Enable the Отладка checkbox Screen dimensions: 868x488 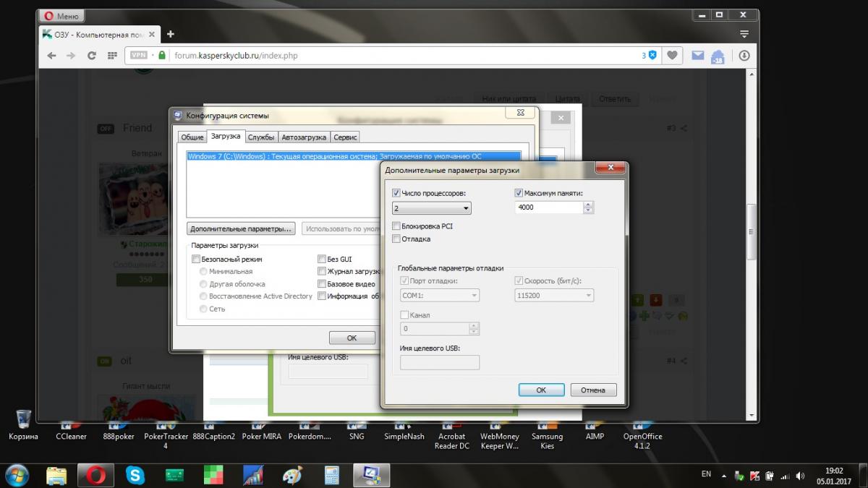click(x=396, y=239)
